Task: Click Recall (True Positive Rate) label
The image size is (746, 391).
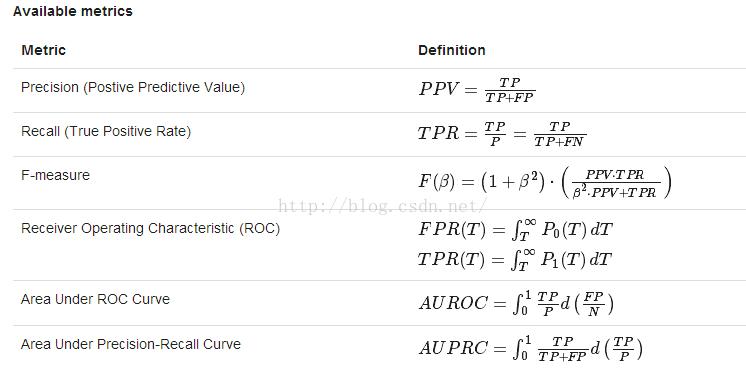Action: point(106,131)
